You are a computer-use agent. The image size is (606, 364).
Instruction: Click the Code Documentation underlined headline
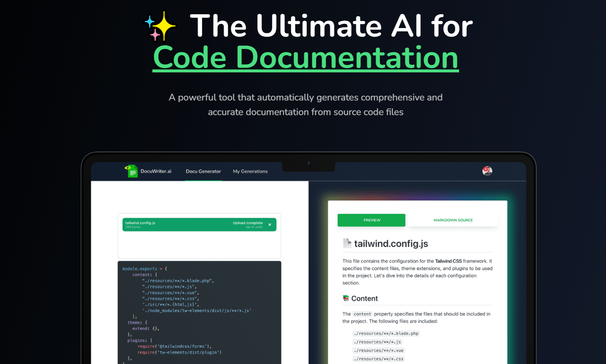(306, 57)
